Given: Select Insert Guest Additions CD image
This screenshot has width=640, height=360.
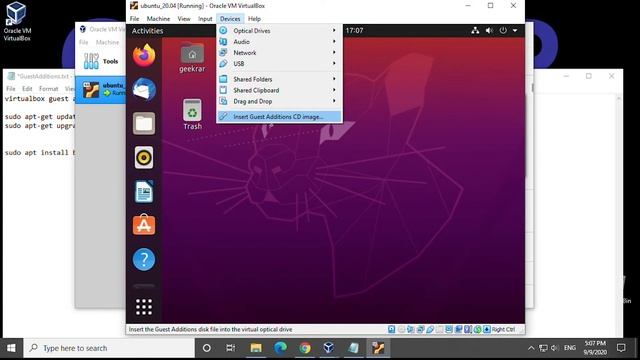Looking at the screenshot, I should click(279, 117).
